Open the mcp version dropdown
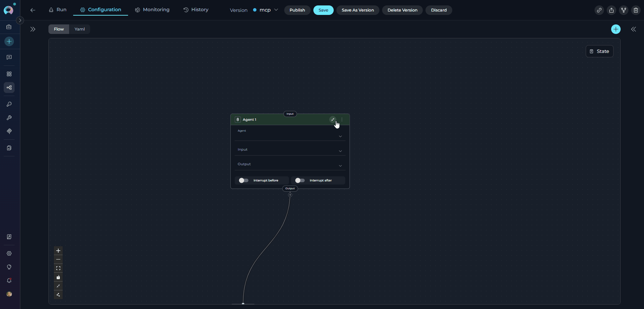The height and width of the screenshot is (309, 644). 266,10
